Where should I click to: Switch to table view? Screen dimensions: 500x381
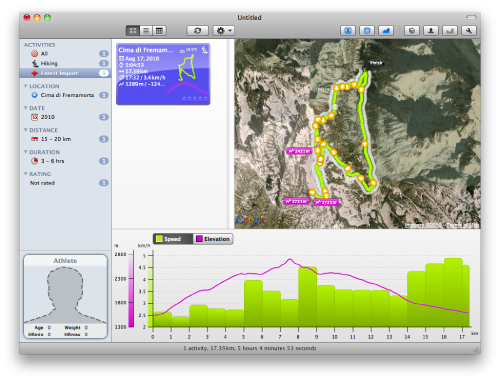159,31
